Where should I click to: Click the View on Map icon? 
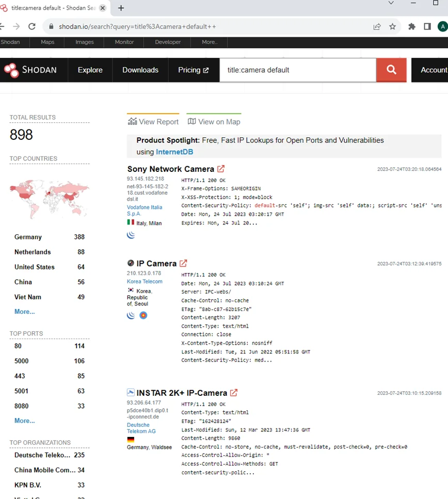[193, 121]
